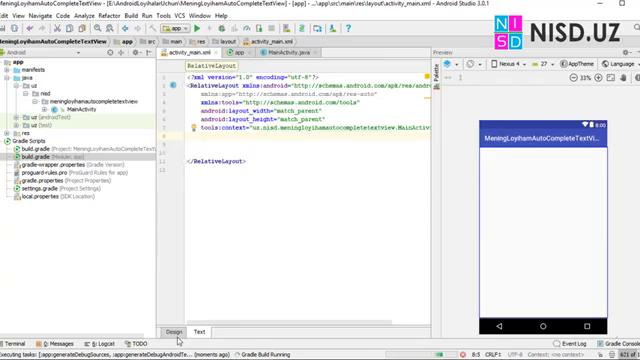Open the Navigate menu
This screenshot has width=640, height=360.
pos(40,16)
